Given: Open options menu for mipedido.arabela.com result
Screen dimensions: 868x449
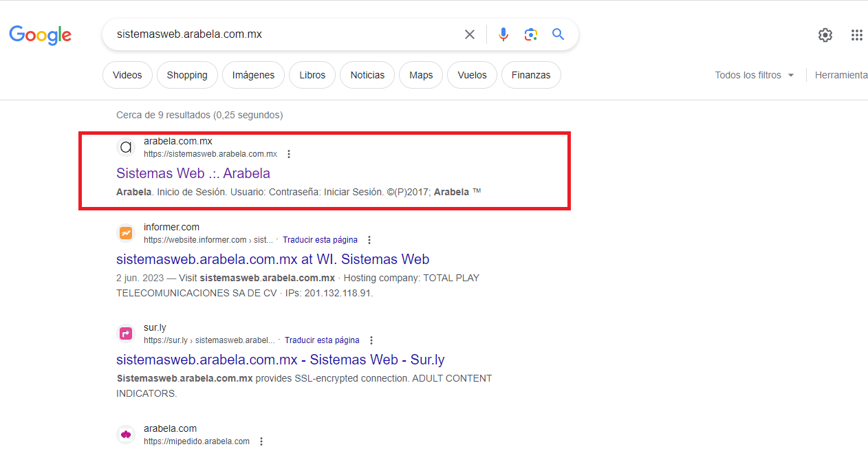Looking at the screenshot, I should tap(261, 441).
